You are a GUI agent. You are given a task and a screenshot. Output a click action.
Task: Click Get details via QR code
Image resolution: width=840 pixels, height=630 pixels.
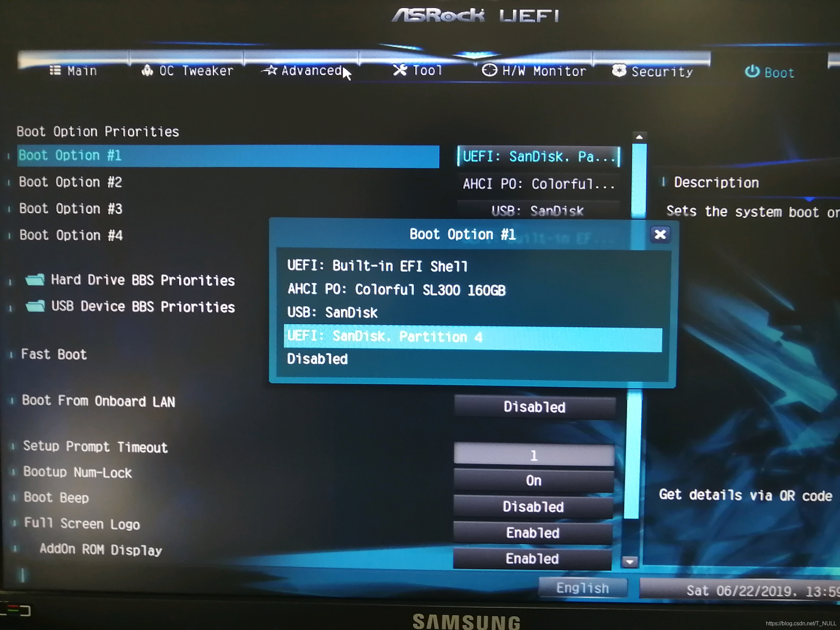coord(745,496)
